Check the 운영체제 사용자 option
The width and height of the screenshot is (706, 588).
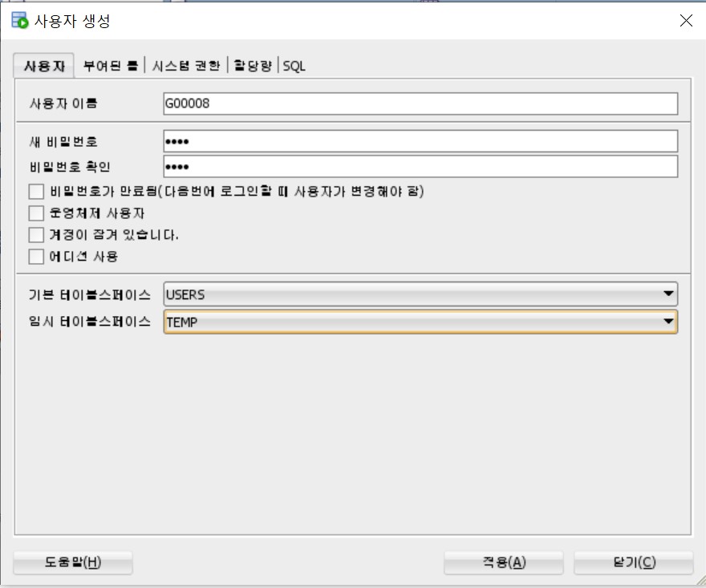[x=35, y=213]
